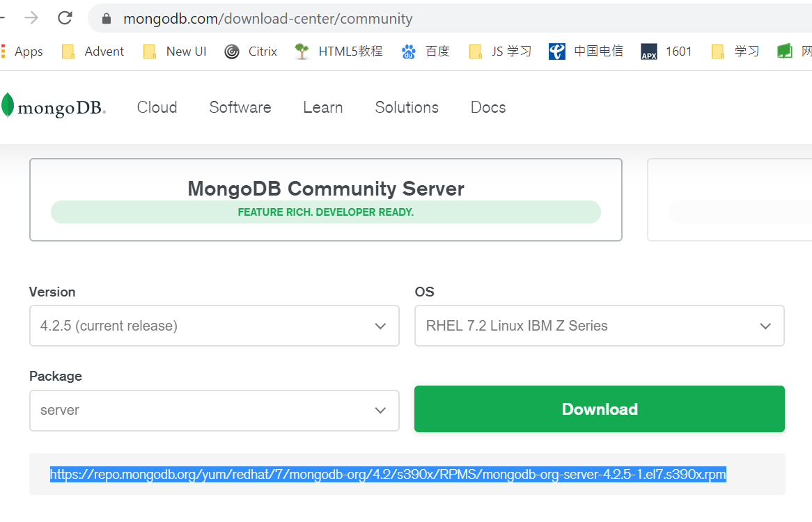812x522 pixels.
Task: Expand the Package server dropdown
Action: point(214,410)
